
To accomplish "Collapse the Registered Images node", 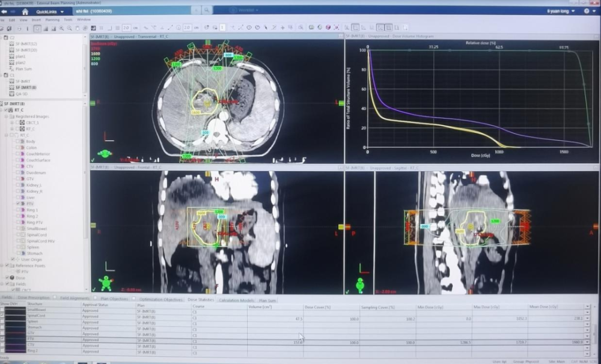I will (x=7, y=116).
